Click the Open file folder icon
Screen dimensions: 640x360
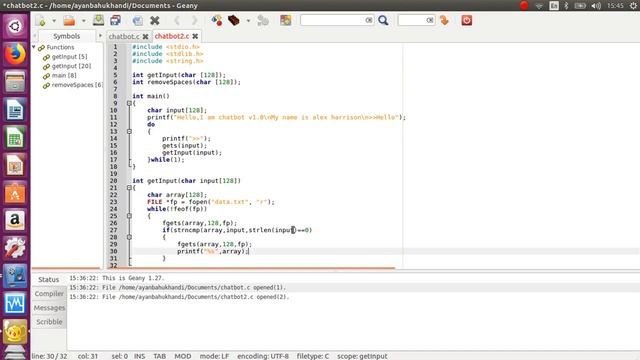[69, 20]
